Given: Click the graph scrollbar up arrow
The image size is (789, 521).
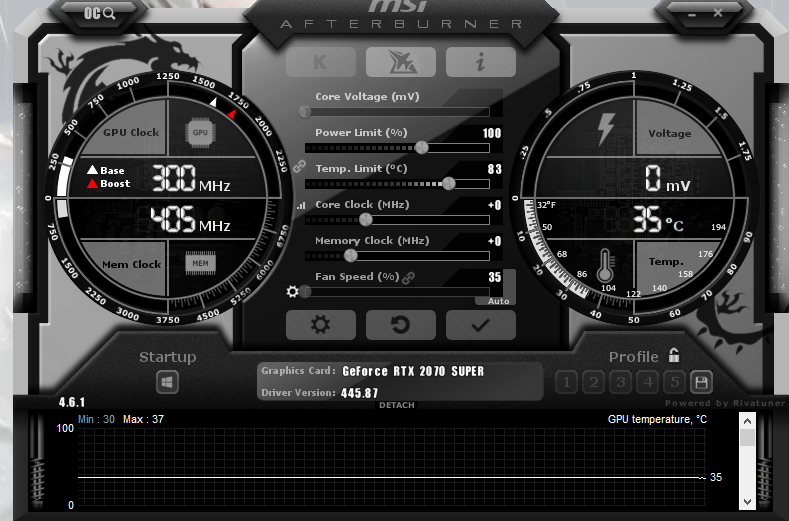Looking at the screenshot, I should tap(747, 421).
